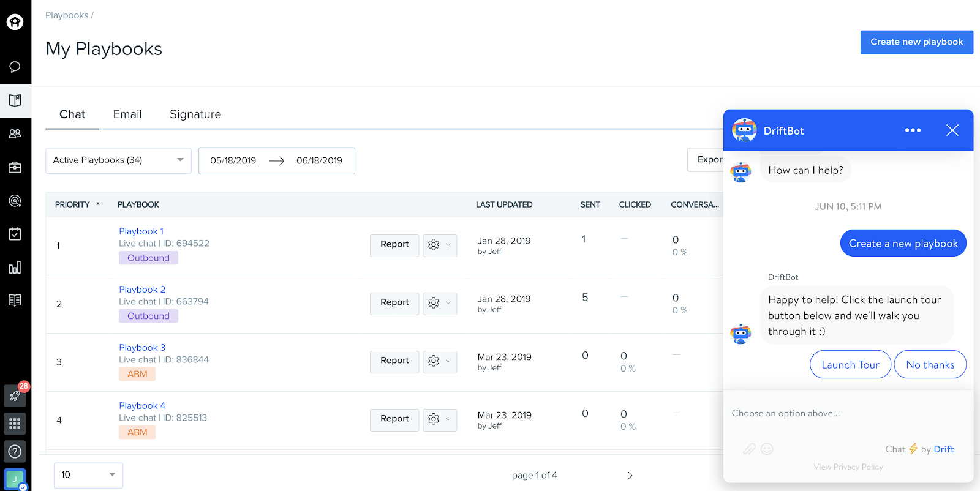The height and width of the screenshot is (491, 980).
Task: Open settings gear for Playbook 1
Action: tap(440, 245)
